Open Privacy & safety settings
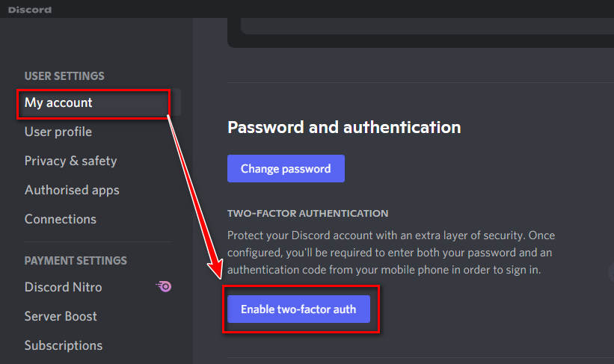Viewport: 614px width, 364px height. 70,161
